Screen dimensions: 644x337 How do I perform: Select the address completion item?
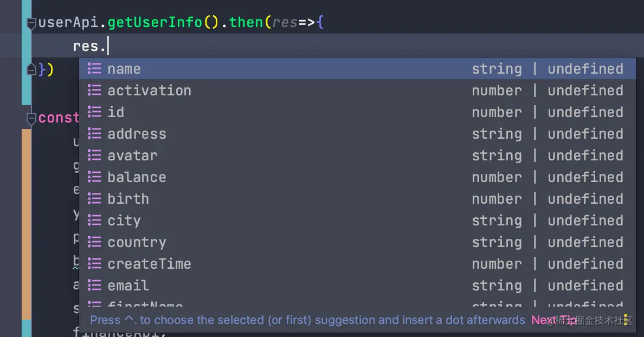[137, 134]
